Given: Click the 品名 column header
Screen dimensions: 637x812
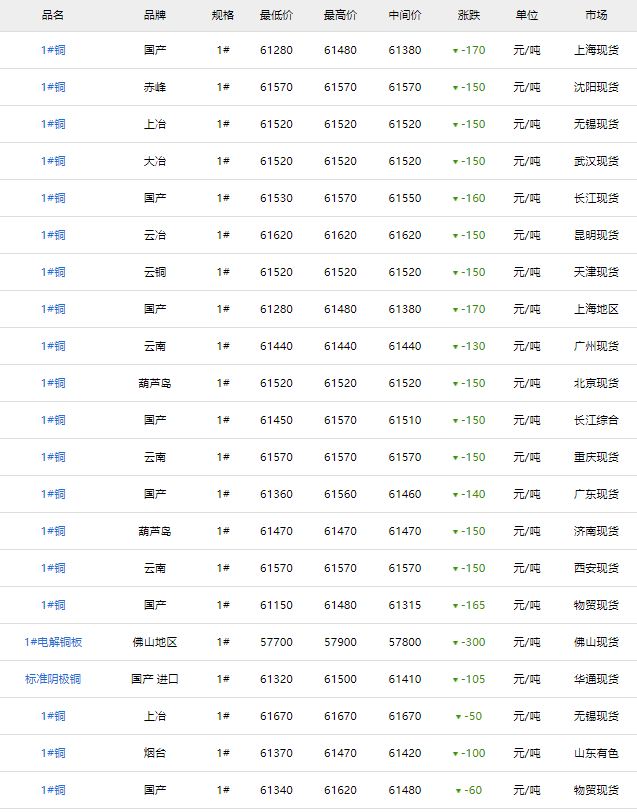Looking at the screenshot, I should pos(53,15).
